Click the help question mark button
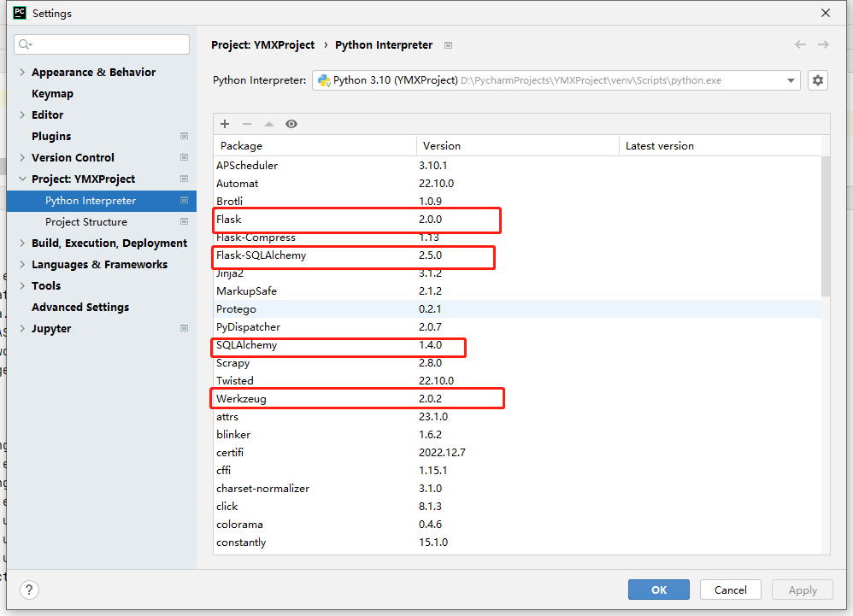This screenshot has width=853, height=616. [x=29, y=590]
